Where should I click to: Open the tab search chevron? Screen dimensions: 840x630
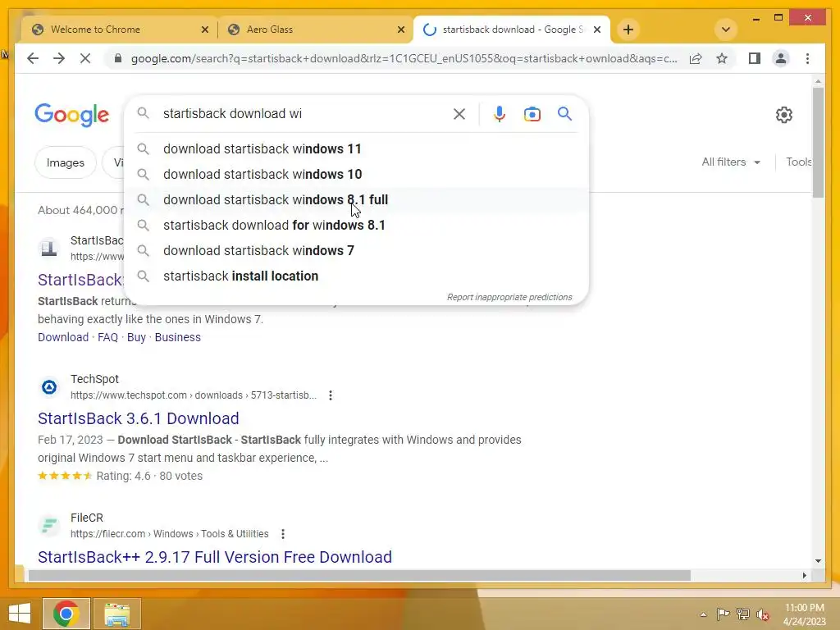(x=726, y=30)
